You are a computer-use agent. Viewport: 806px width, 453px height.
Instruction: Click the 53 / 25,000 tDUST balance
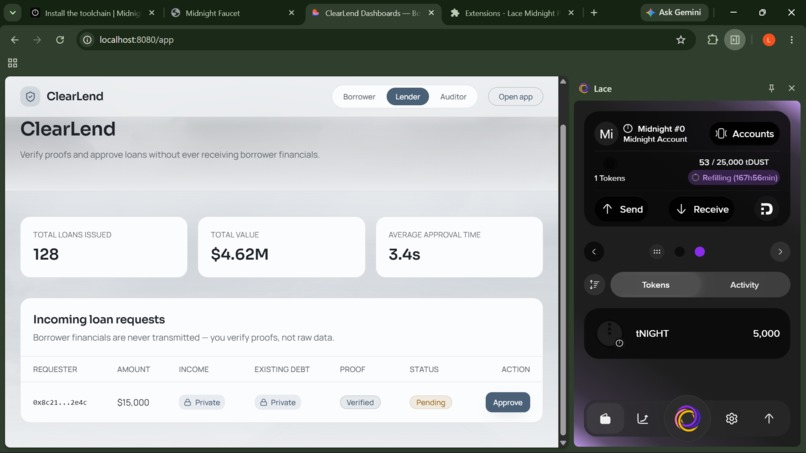[734, 162]
